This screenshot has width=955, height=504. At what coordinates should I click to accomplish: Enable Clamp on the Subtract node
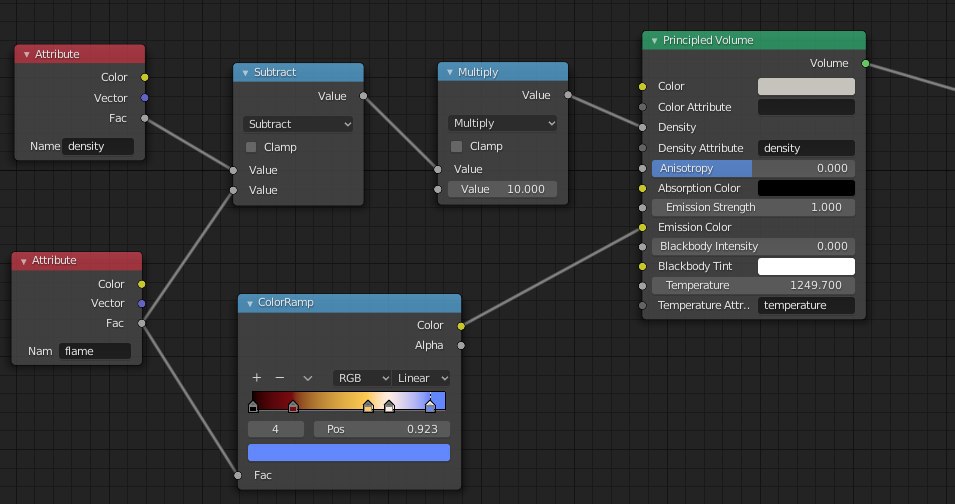coord(253,147)
